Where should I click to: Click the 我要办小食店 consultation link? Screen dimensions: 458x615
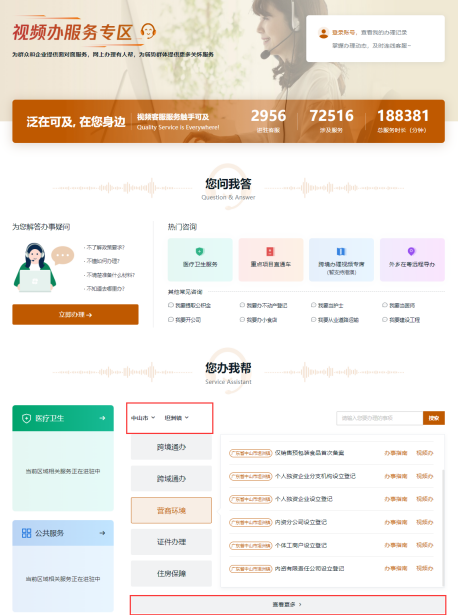tap(262, 320)
